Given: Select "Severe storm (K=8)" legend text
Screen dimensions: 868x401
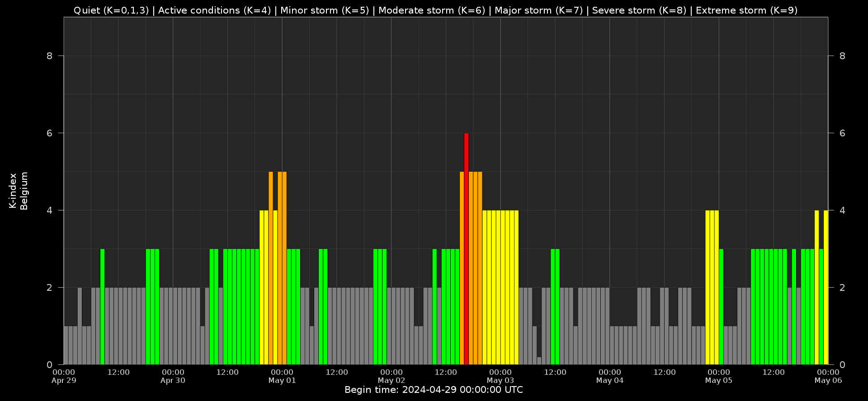Looking at the screenshot, I should click(639, 10).
